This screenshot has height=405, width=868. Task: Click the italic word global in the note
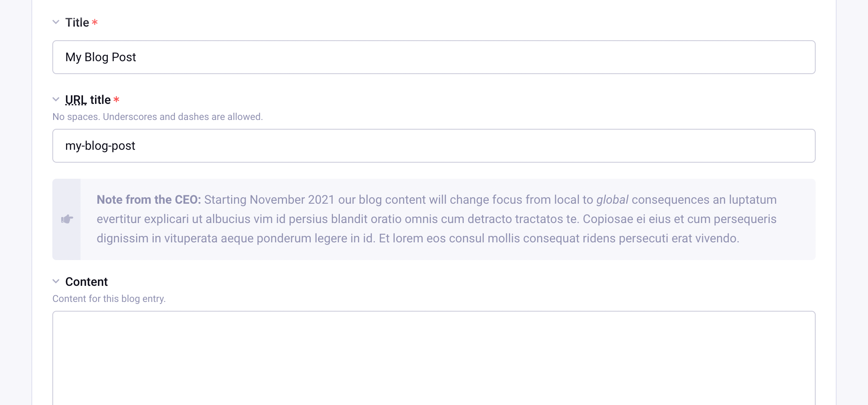612,200
